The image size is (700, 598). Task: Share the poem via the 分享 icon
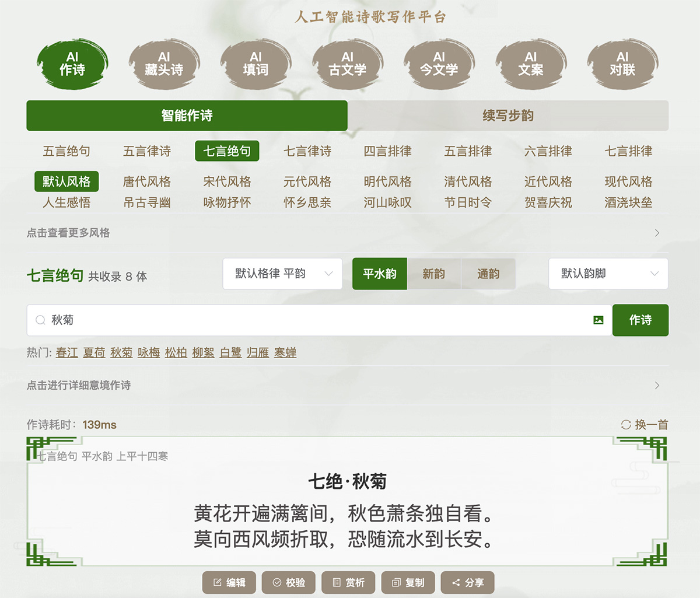coord(467,582)
